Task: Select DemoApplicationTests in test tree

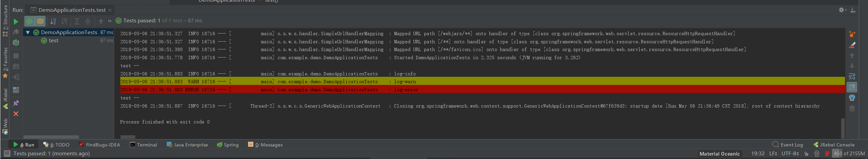Action: pyautogui.click(x=69, y=32)
